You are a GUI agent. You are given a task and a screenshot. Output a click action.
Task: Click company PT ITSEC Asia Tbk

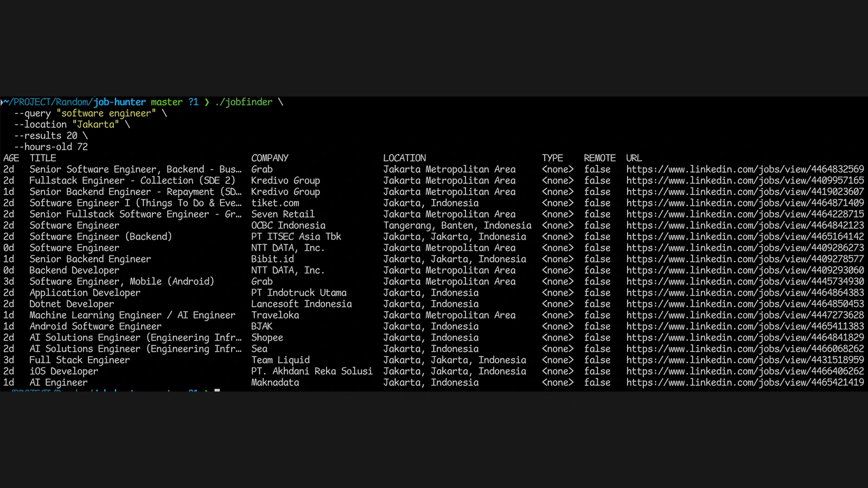(x=296, y=236)
